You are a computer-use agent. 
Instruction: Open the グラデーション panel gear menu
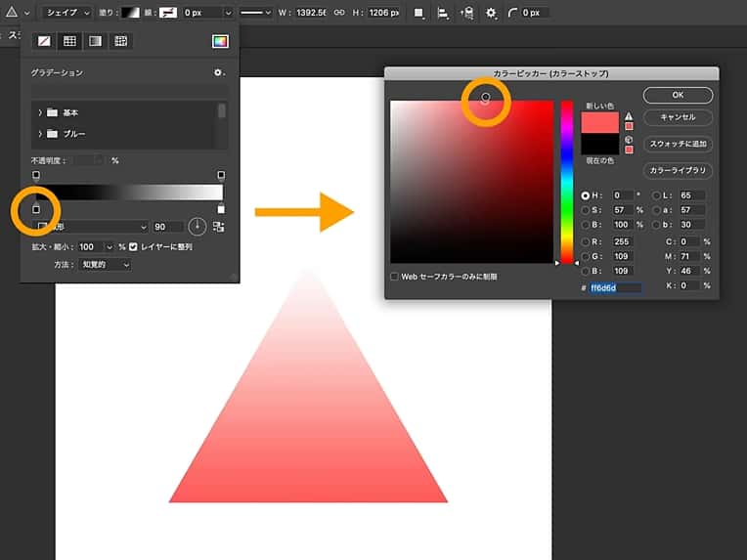(219, 72)
